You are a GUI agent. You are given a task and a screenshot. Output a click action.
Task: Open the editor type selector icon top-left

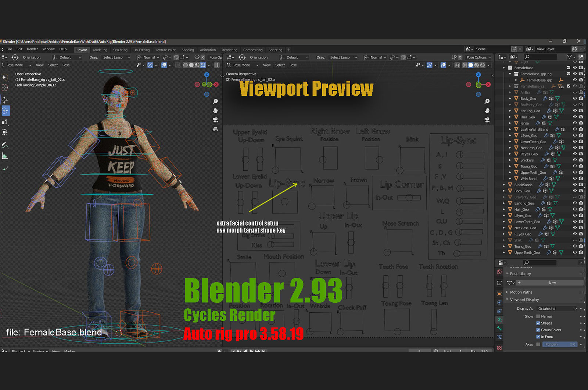coord(3,57)
